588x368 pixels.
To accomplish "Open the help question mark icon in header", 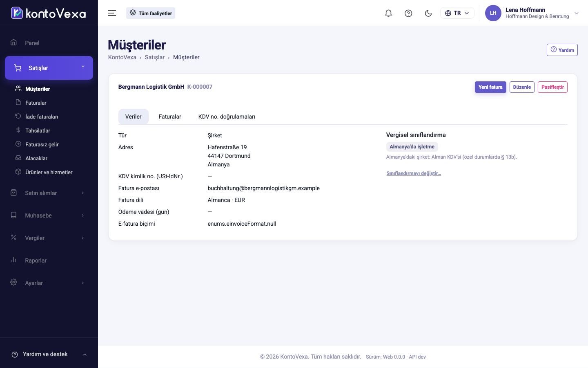I will (408, 13).
